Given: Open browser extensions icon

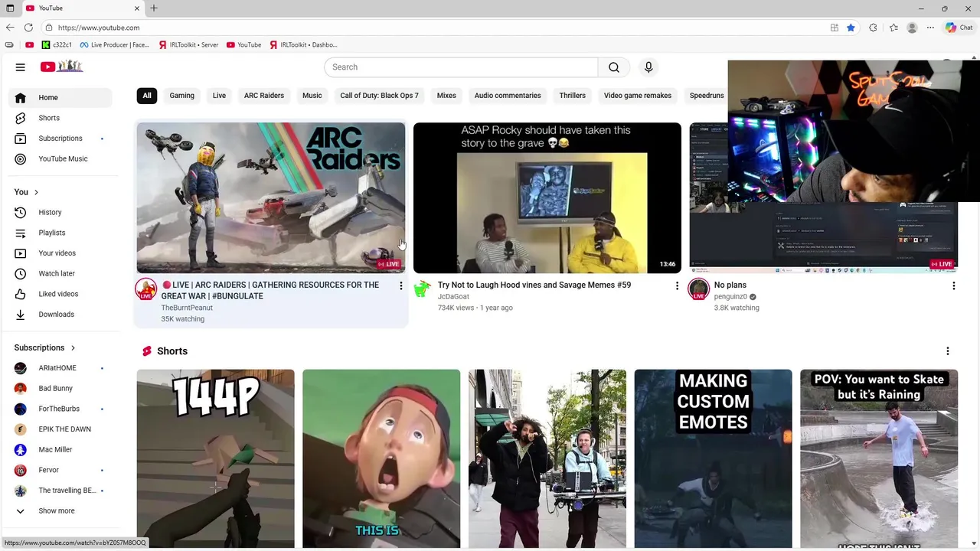Looking at the screenshot, I should point(873,28).
